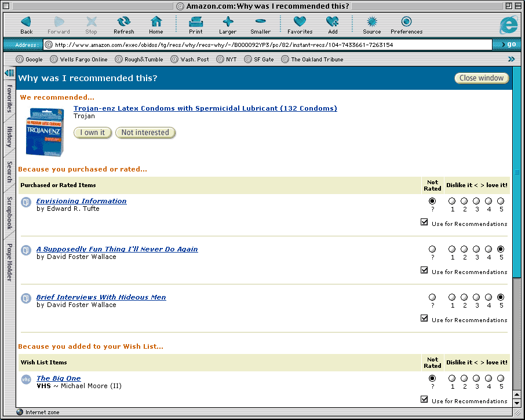The image size is (525, 420).
Task: Increase text size with Larger icon
Action: tap(228, 22)
